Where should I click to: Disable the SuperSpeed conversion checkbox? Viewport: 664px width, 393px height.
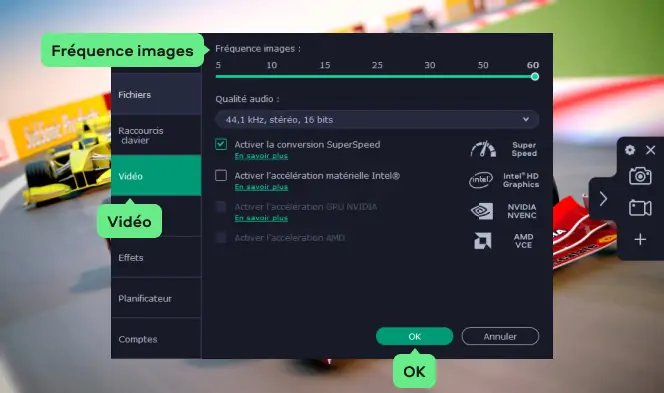pyautogui.click(x=221, y=144)
